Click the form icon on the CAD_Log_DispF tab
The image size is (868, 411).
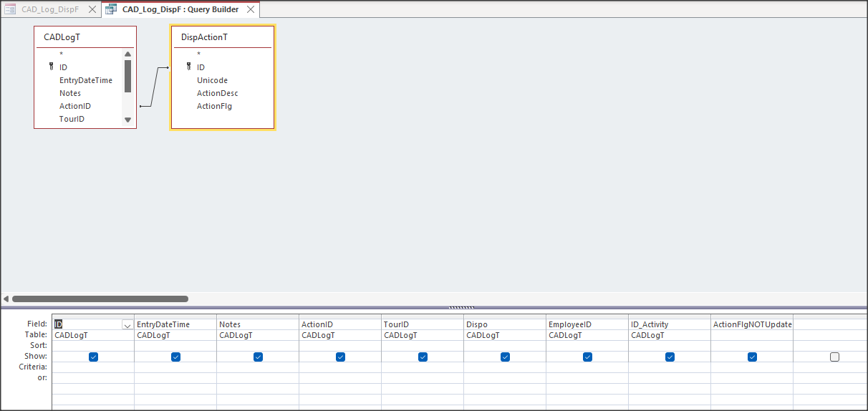[x=11, y=9]
